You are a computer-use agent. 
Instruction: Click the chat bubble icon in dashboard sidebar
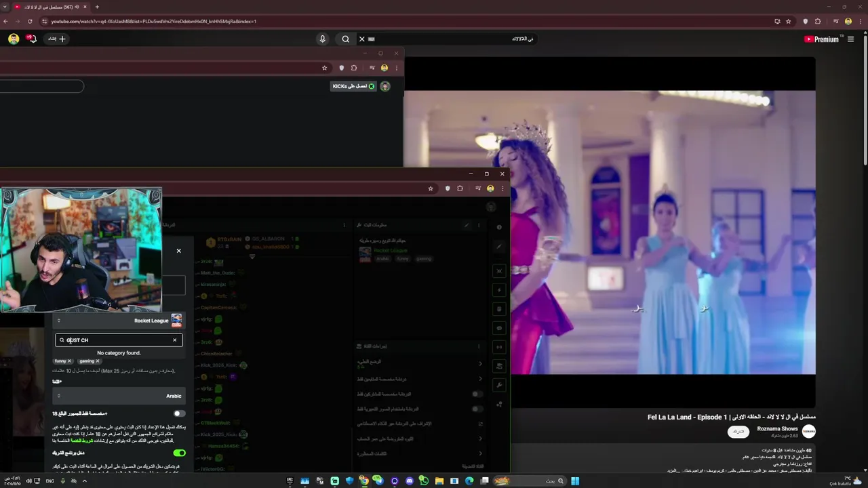499,328
